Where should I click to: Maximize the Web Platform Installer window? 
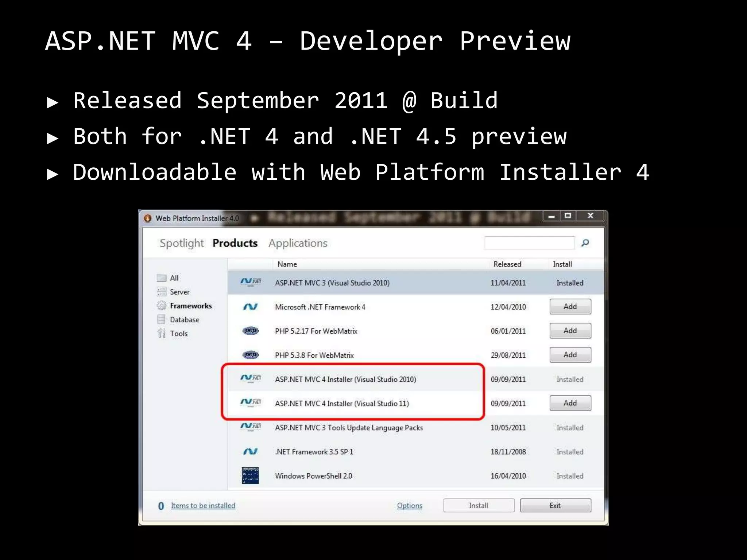click(568, 216)
